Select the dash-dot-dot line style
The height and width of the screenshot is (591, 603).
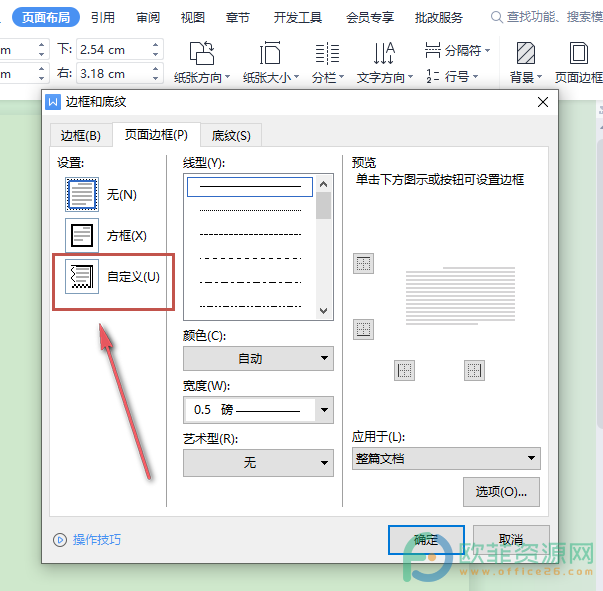click(250, 306)
